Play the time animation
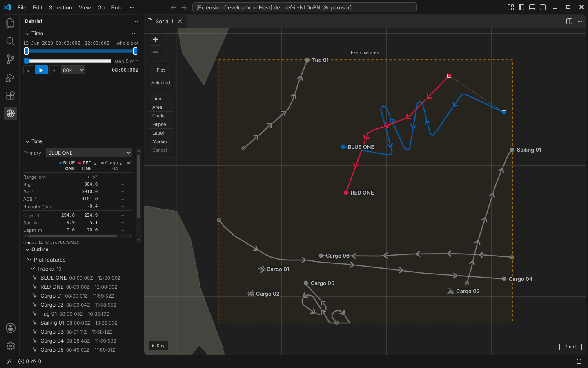Image resolution: width=588 pixels, height=368 pixels. click(41, 70)
